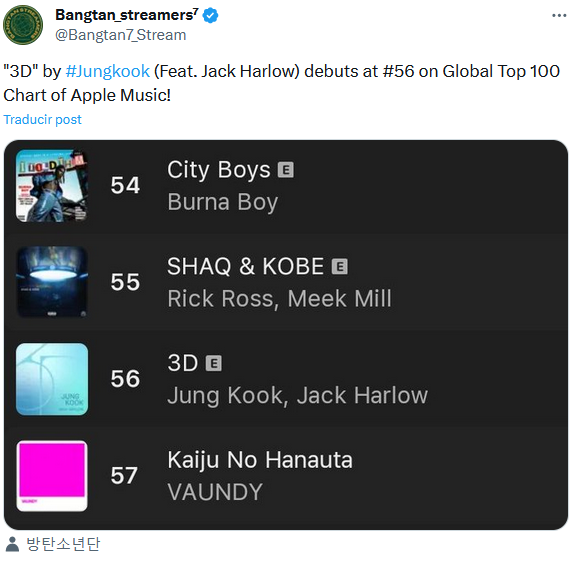Click the blue verified badge
The width and height of the screenshot is (573, 562).
tap(210, 16)
